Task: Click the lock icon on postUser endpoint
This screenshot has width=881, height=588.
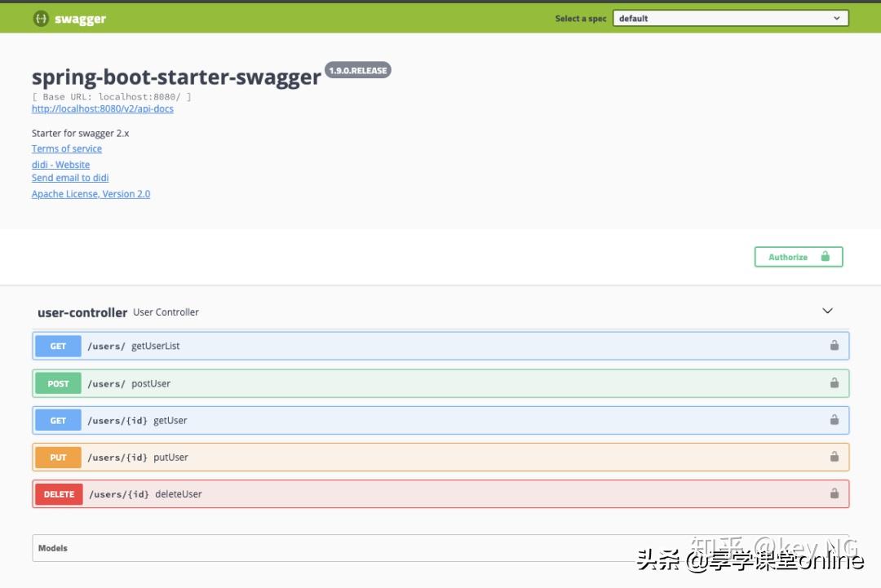Action: 834,382
